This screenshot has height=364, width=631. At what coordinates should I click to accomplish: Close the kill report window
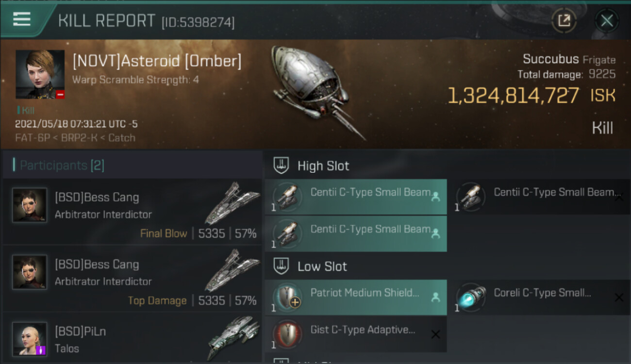[x=607, y=20]
